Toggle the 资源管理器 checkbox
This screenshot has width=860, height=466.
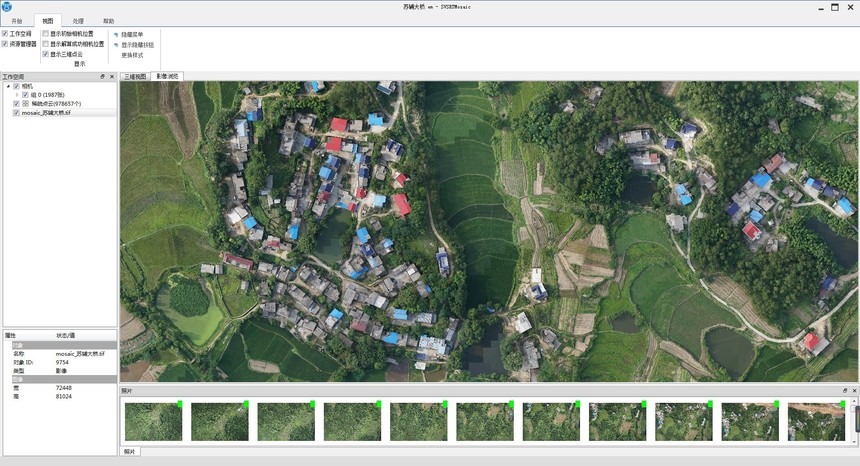click(x=5, y=44)
